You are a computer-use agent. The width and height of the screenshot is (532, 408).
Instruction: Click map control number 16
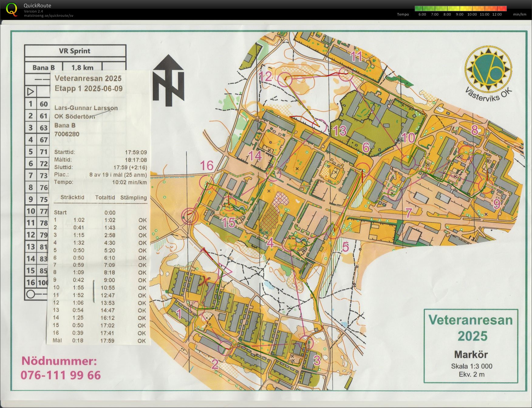coord(207,166)
